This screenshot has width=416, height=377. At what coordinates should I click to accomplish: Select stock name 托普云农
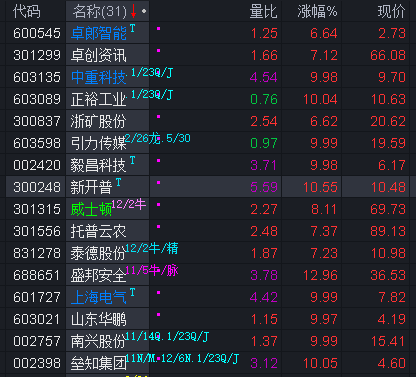[x=99, y=231]
